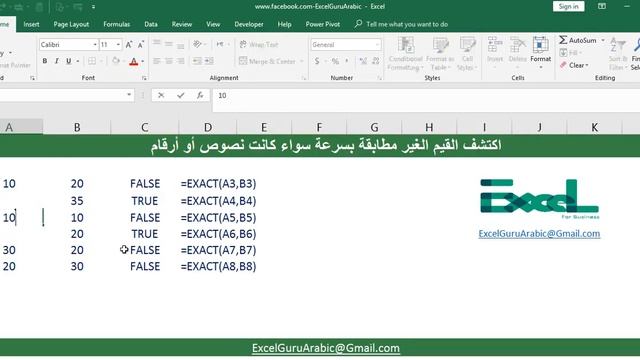Click the fill color bucket icon
Screen dimensions: 640x360
116,61
